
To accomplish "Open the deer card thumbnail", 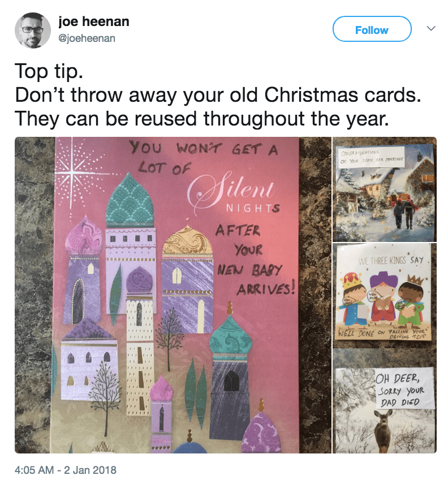I will (385, 401).
